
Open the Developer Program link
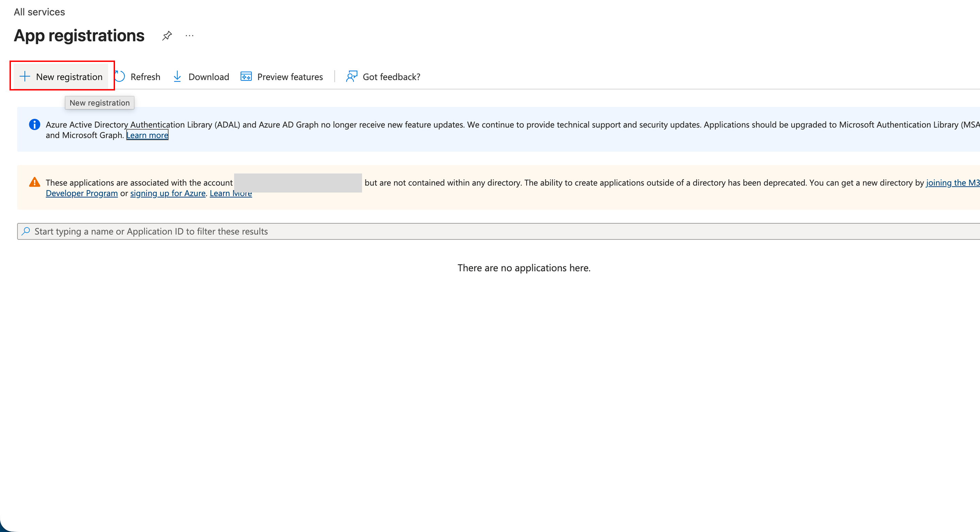[x=81, y=193]
